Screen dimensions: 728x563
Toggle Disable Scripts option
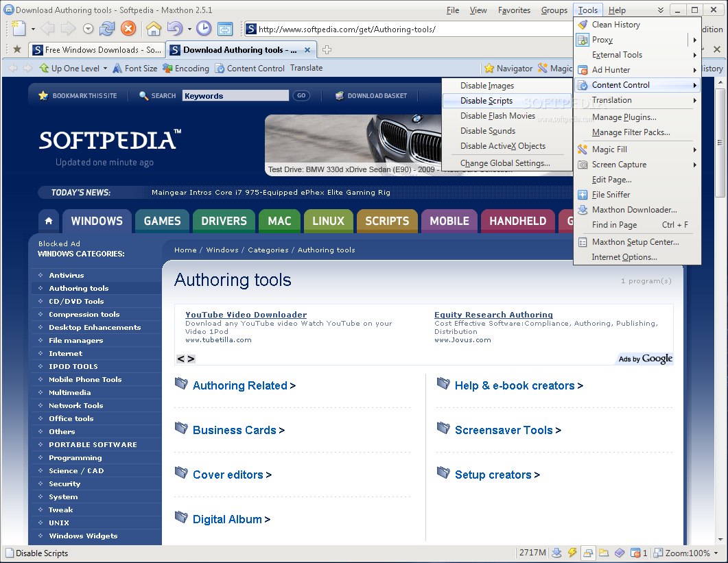507,101
